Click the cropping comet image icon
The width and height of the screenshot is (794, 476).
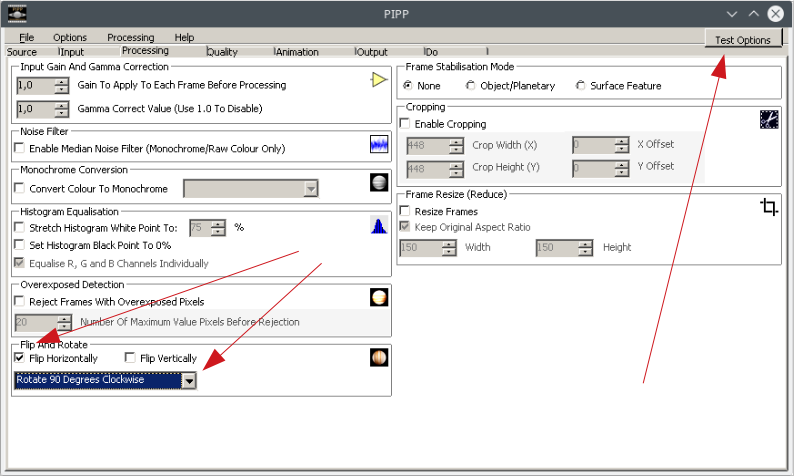pyautogui.click(x=768, y=119)
